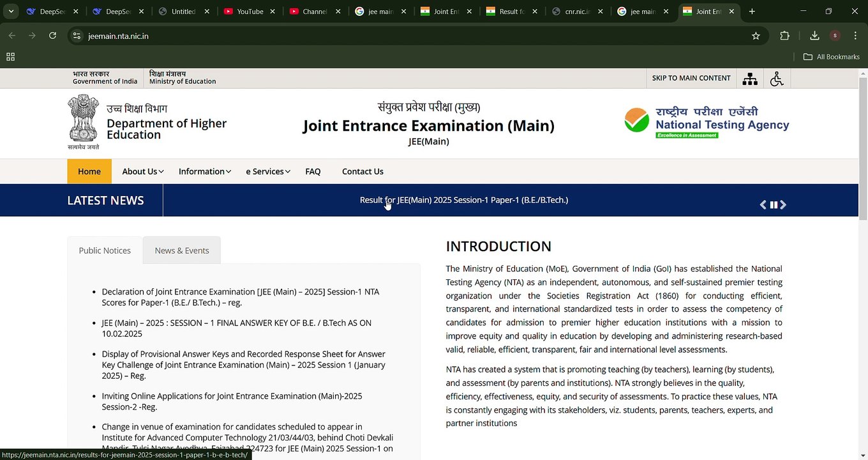
Task: Click the Government of India text
Action: (x=105, y=82)
